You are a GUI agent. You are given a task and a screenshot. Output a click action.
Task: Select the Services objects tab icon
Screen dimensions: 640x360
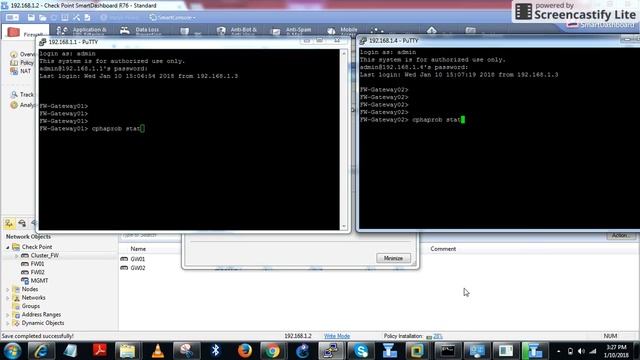tap(22, 223)
